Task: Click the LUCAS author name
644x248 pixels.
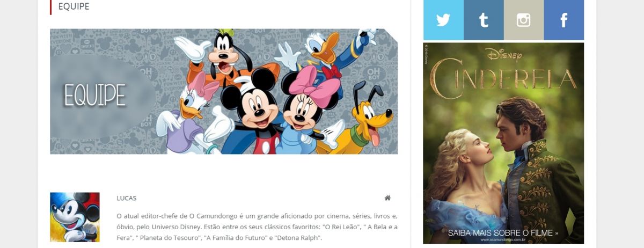Action: pos(126,198)
